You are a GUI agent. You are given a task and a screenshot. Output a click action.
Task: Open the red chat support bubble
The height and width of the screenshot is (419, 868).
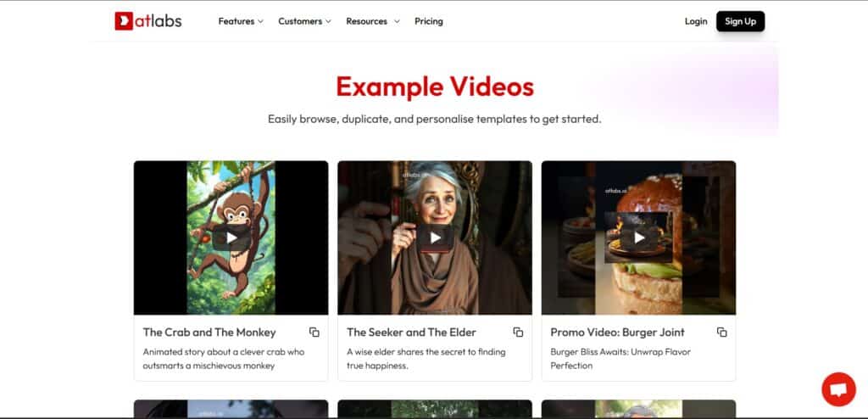838,389
